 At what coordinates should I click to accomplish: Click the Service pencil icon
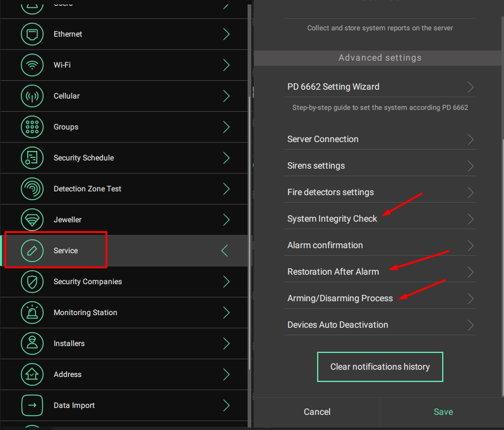pos(32,251)
